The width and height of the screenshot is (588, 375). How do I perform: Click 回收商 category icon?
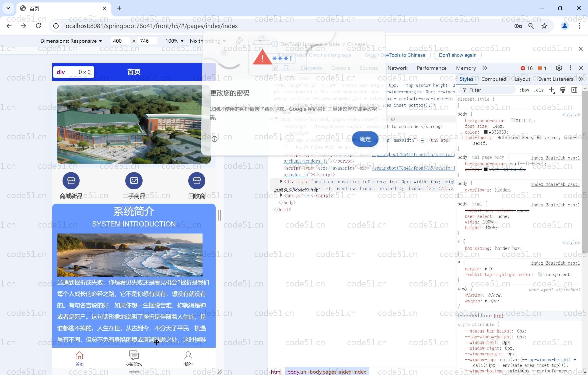197,180
